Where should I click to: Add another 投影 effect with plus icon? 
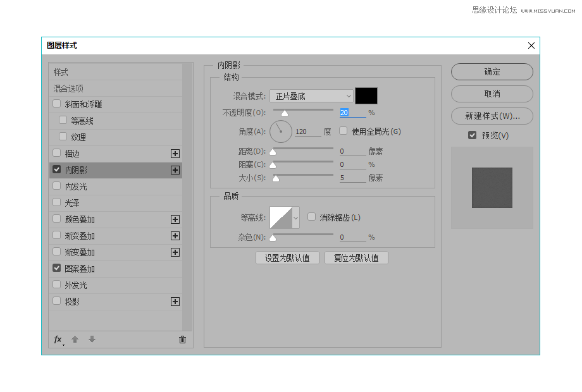175,302
